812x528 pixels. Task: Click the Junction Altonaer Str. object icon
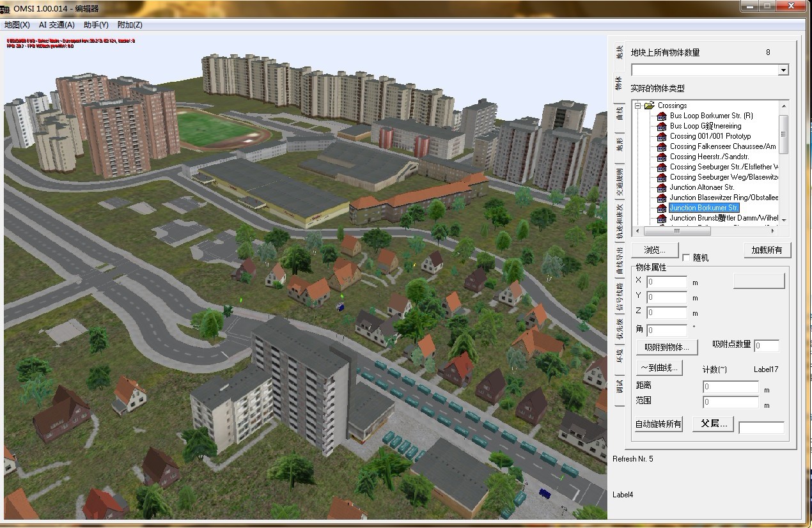pos(662,188)
